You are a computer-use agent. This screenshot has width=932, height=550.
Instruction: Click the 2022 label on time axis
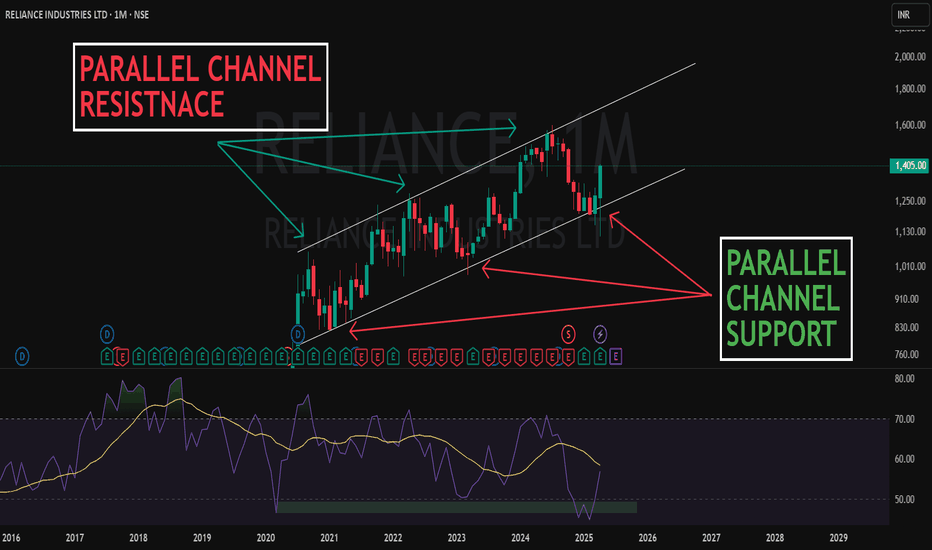[393, 538]
